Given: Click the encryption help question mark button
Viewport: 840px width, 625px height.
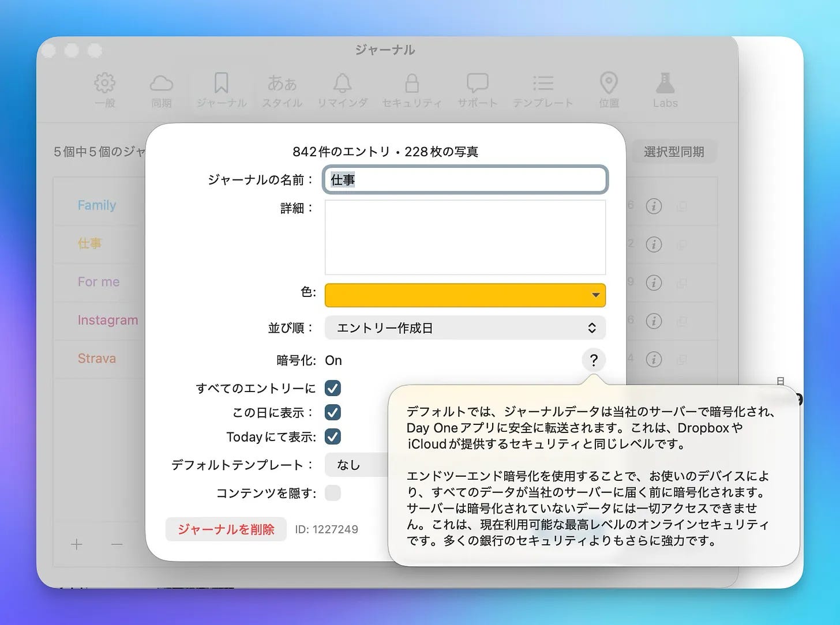Looking at the screenshot, I should 594,360.
